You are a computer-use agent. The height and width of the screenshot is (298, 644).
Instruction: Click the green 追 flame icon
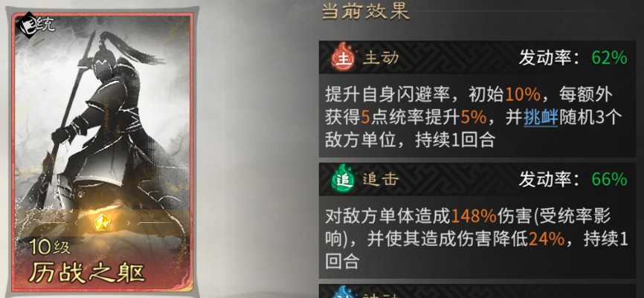click(343, 179)
